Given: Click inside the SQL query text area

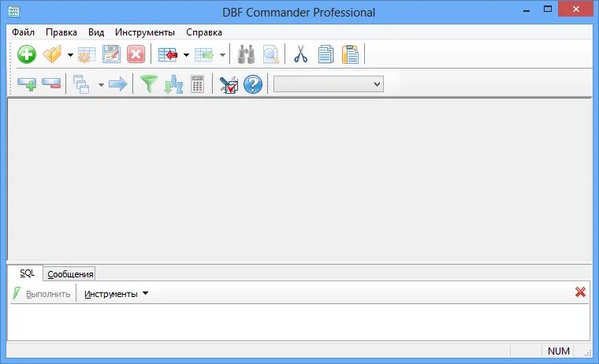Looking at the screenshot, I should pos(299,322).
